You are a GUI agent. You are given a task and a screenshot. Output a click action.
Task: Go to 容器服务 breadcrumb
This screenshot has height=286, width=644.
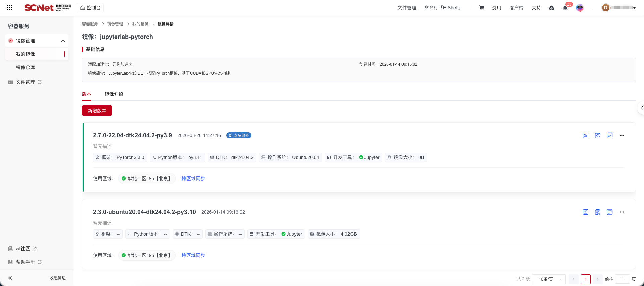[x=90, y=24]
